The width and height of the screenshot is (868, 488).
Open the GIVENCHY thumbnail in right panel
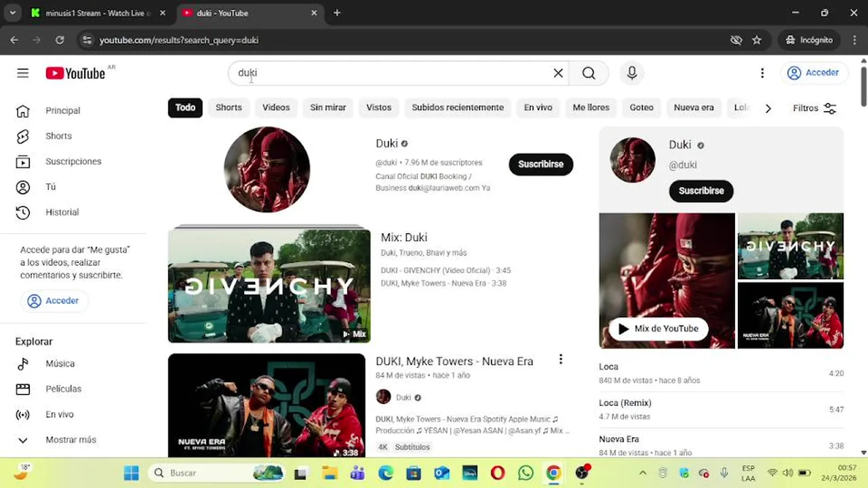(791, 246)
